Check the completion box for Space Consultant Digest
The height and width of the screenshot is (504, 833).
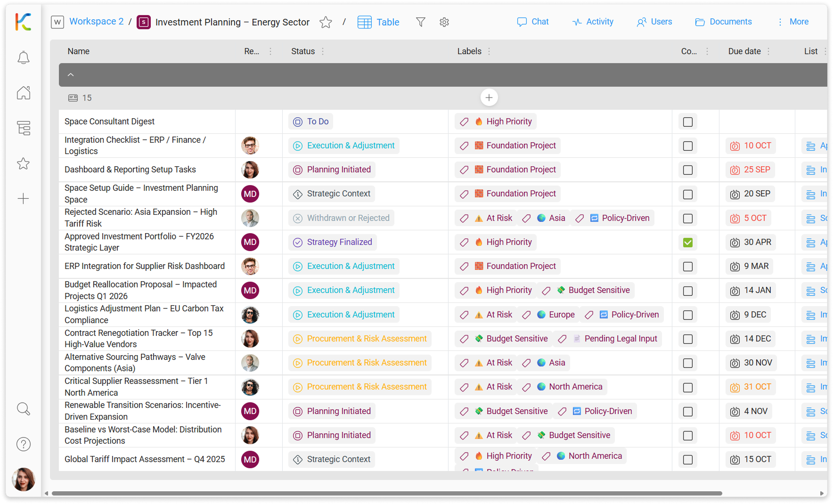coord(688,122)
